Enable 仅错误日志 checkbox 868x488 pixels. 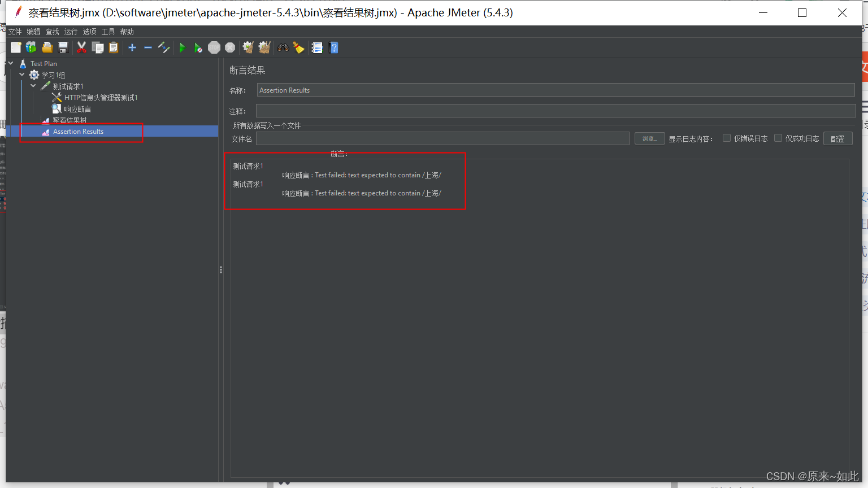[x=727, y=138]
